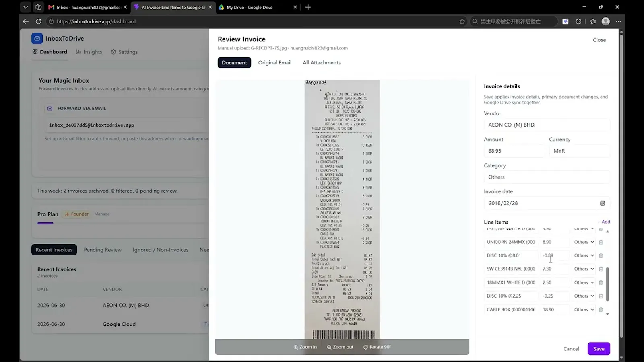Click the Pro Plan progress bar
644x362 pixels.
click(45, 223)
